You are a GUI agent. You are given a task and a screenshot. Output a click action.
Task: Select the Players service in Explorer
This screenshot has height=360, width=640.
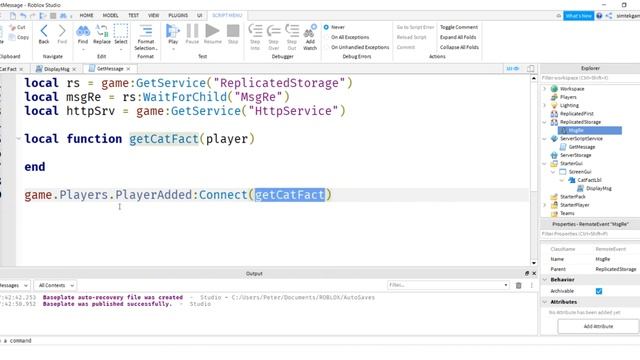click(568, 97)
